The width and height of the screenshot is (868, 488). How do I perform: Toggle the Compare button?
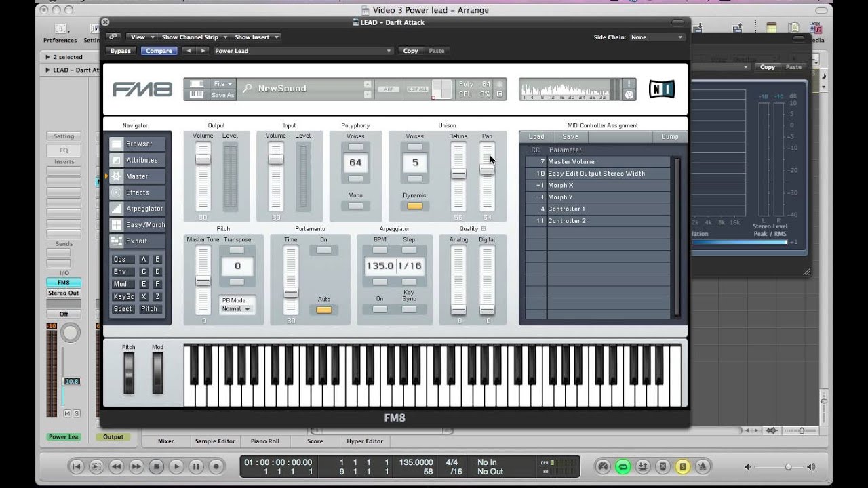[159, 51]
